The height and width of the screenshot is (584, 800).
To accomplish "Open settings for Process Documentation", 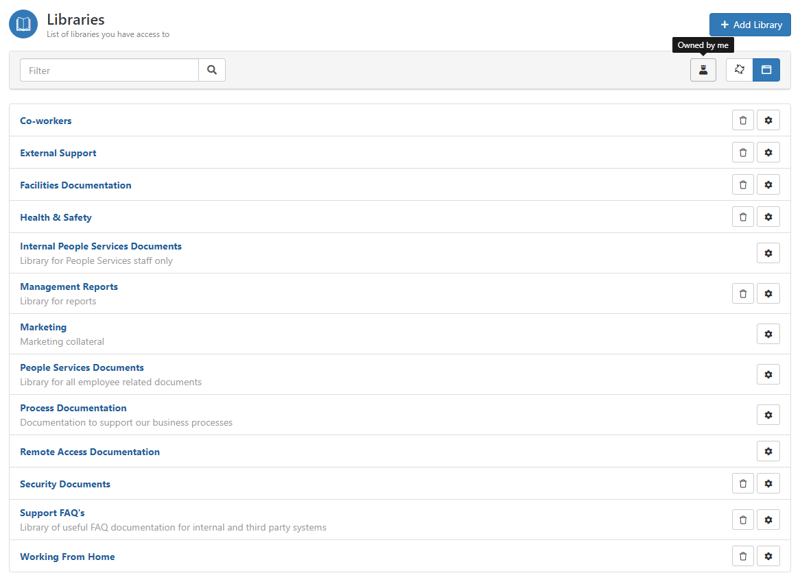I will [768, 415].
